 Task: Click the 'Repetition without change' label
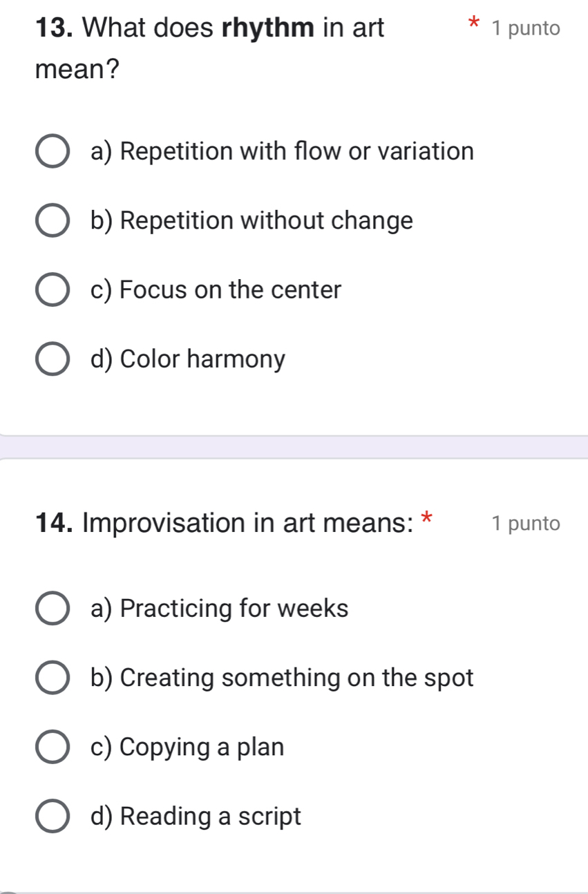(252, 220)
